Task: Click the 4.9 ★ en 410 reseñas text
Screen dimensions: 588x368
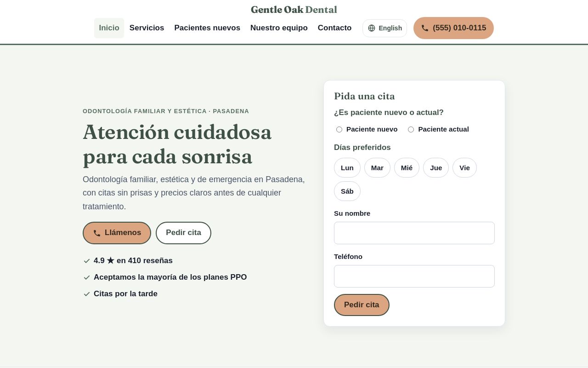Action: tap(133, 261)
